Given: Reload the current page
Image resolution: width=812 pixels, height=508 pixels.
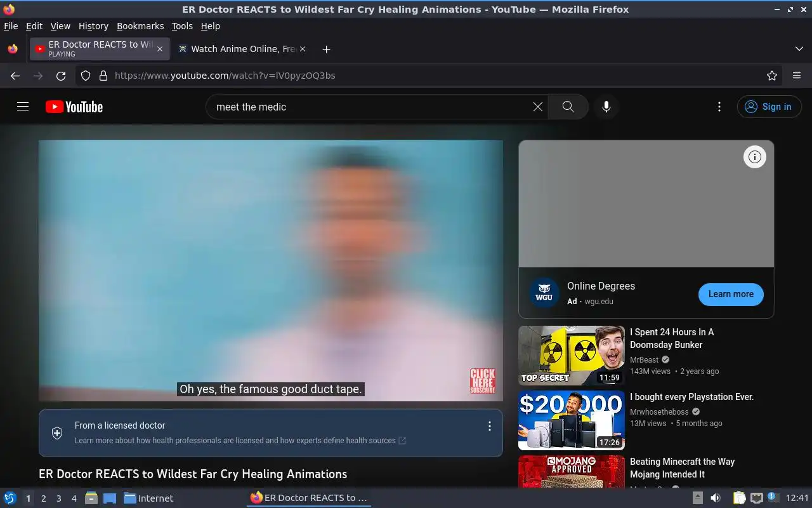Looking at the screenshot, I should click(61, 76).
